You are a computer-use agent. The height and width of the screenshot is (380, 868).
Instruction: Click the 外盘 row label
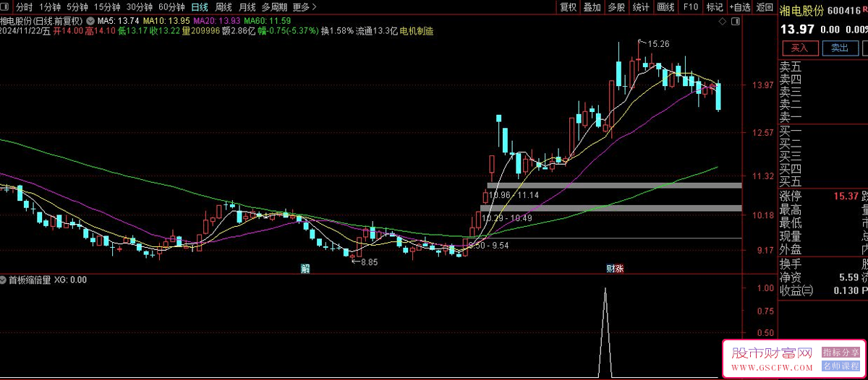[x=791, y=249]
